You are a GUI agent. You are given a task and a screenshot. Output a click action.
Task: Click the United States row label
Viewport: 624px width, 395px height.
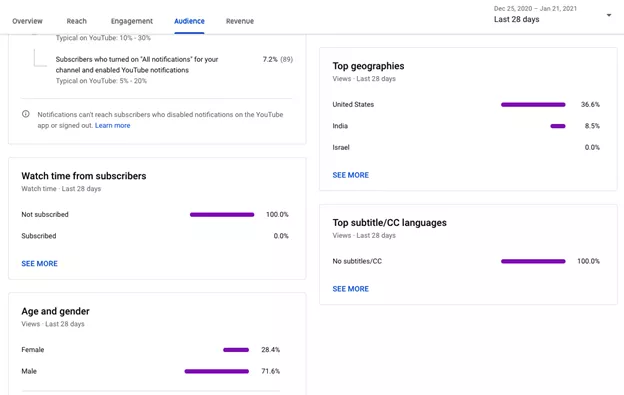[x=353, y=105]
